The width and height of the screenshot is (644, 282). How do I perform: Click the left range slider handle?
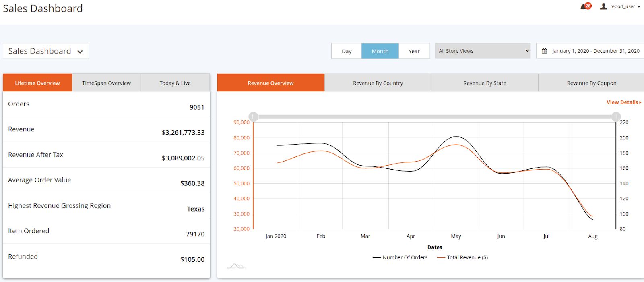pos(253,117)
